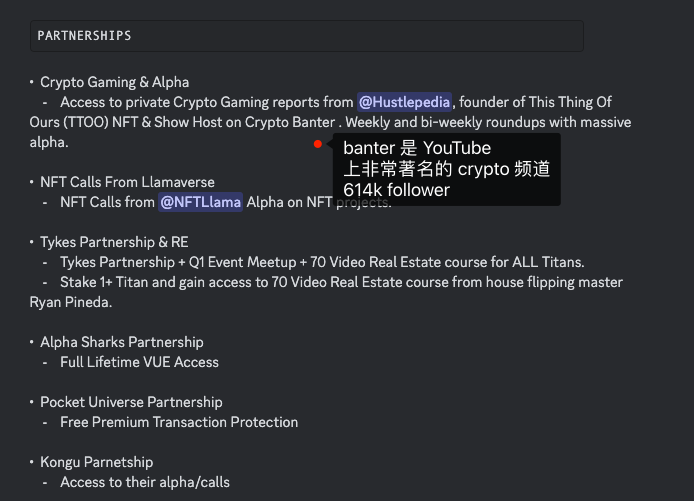Click the This Thing Of Ours text
The width and height of the screenshot is (694, 501).
point(570,102)
